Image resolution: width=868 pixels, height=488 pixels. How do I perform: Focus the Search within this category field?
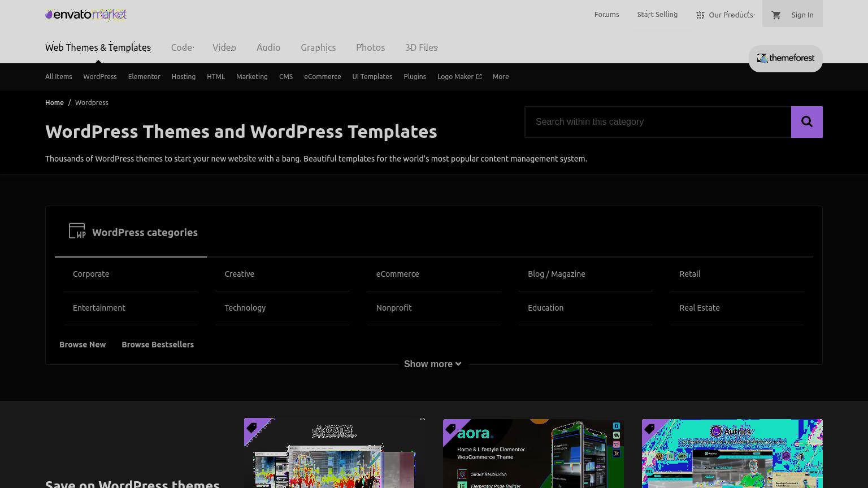tap(658, 122)
